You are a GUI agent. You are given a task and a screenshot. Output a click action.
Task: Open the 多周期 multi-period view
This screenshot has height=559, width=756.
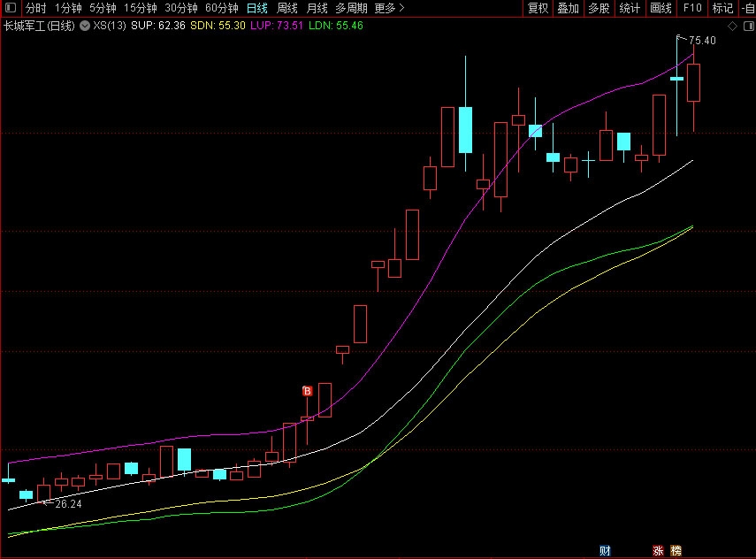351,8
